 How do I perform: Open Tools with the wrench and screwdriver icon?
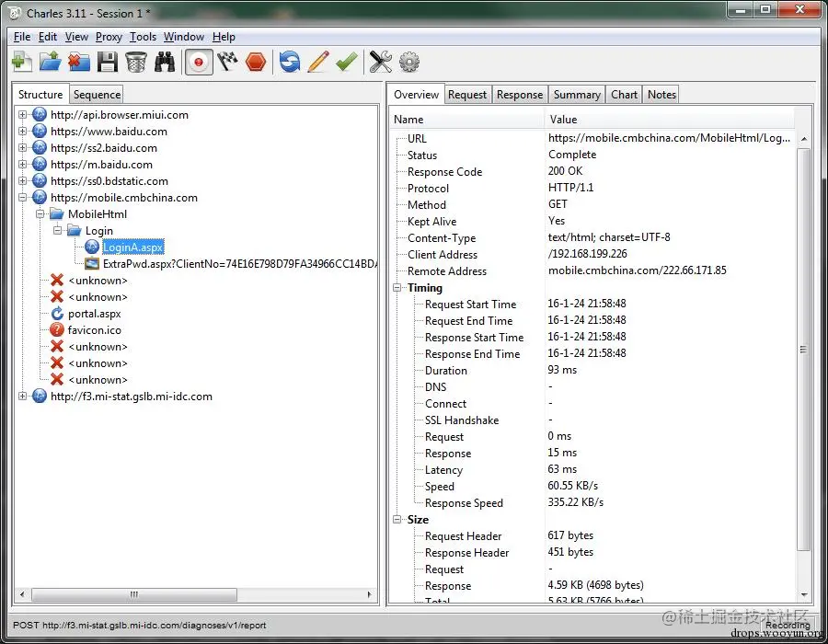[380, 62]
